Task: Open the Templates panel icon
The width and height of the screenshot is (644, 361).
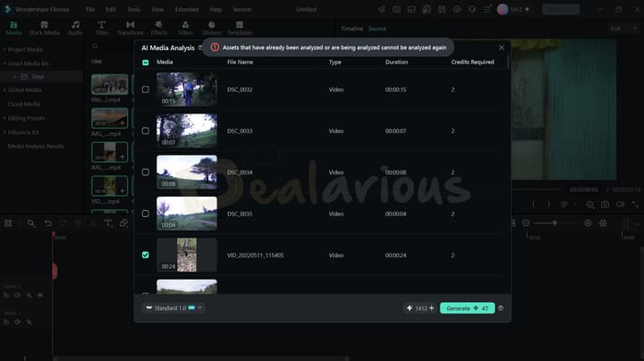Action: tap(240, 25)
